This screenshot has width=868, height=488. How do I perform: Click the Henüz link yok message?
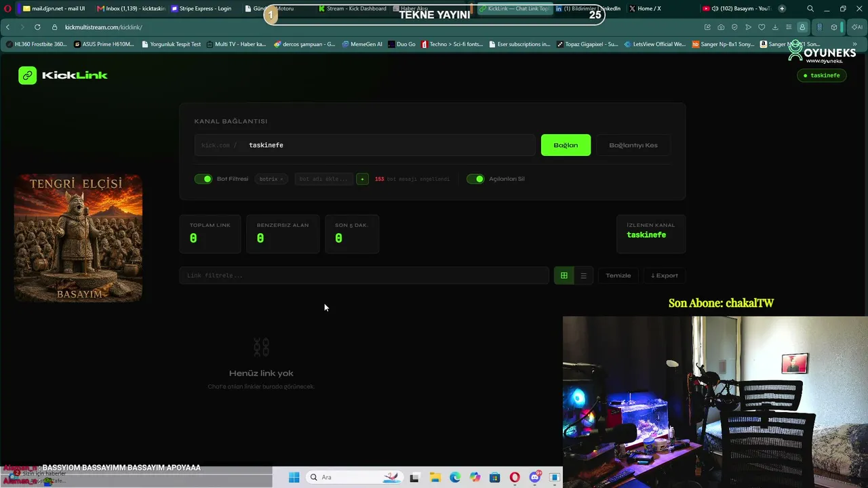(x=261, y=373)
